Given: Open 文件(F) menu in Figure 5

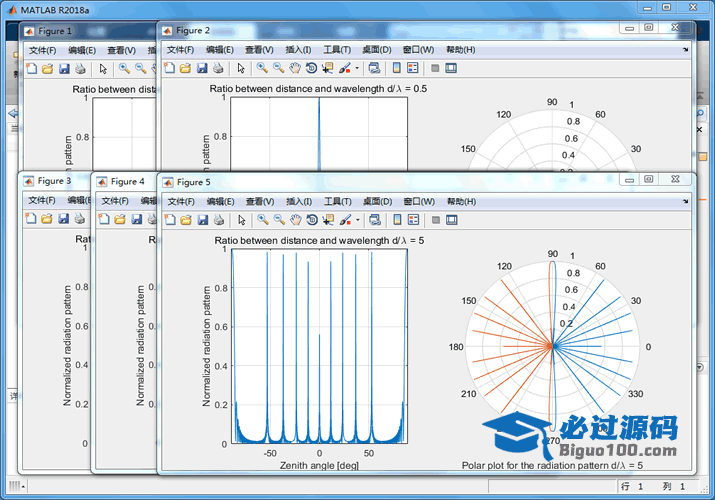Looking at the screenshot, I should (x=181, y=201).
